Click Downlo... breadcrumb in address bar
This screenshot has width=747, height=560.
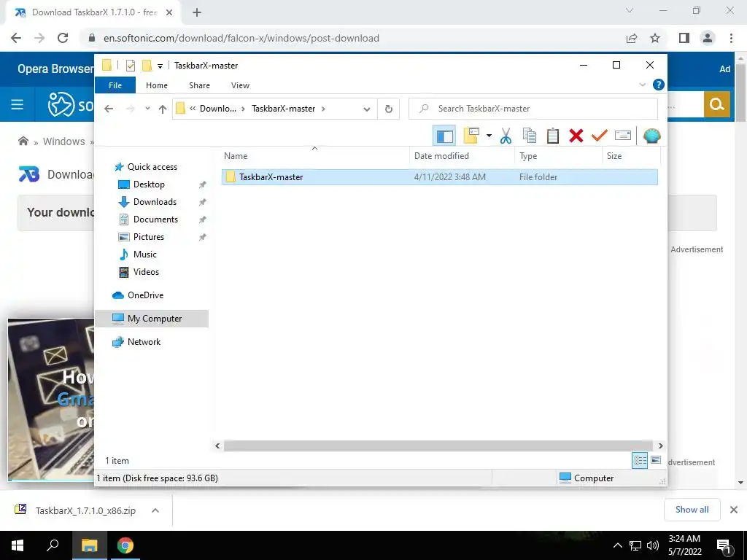tap(217, 109)
